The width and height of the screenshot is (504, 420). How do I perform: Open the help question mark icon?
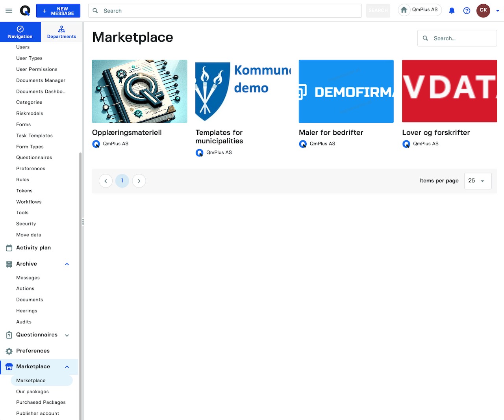[467, 11]
